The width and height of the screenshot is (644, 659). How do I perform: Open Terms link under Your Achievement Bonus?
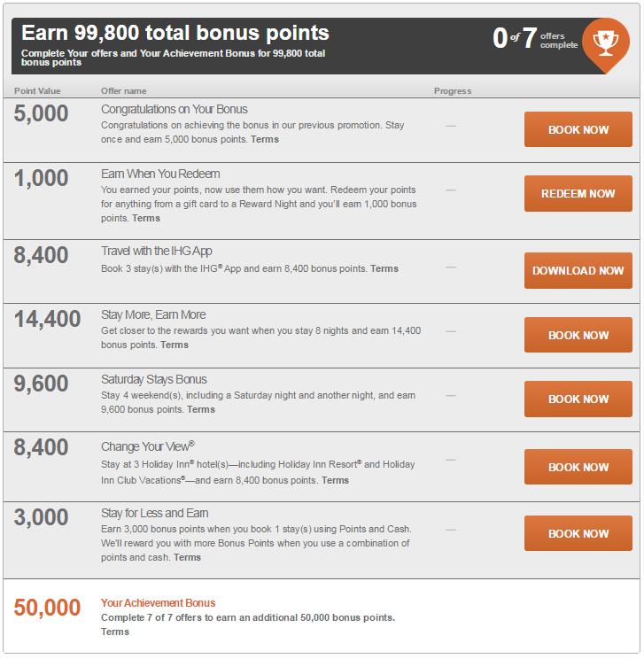point(115,632)
